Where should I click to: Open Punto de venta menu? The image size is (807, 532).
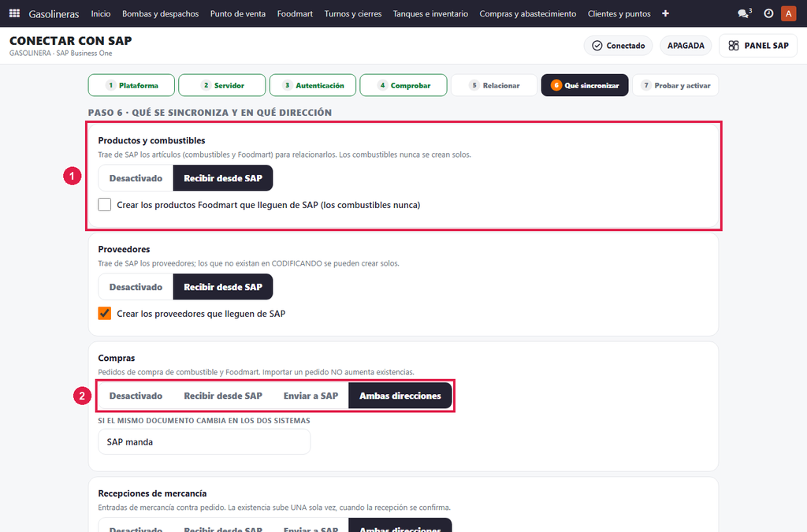(x=238, y=14)
